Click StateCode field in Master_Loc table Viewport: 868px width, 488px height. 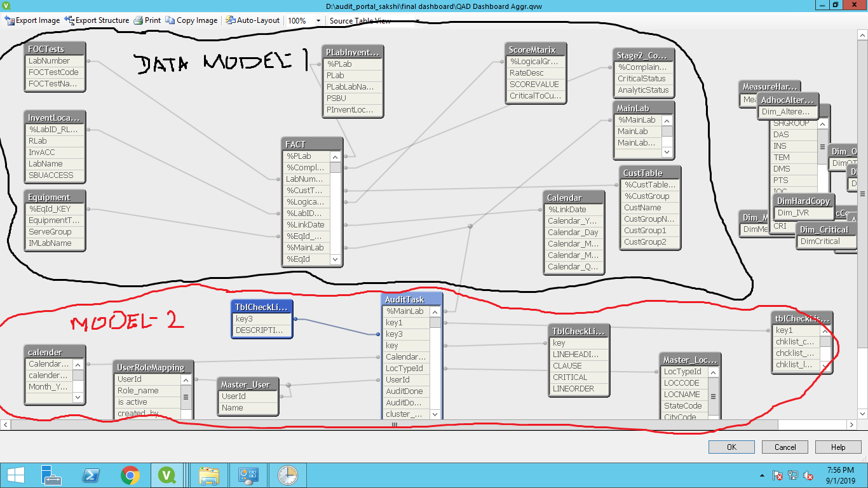click(x=685, y=406)
